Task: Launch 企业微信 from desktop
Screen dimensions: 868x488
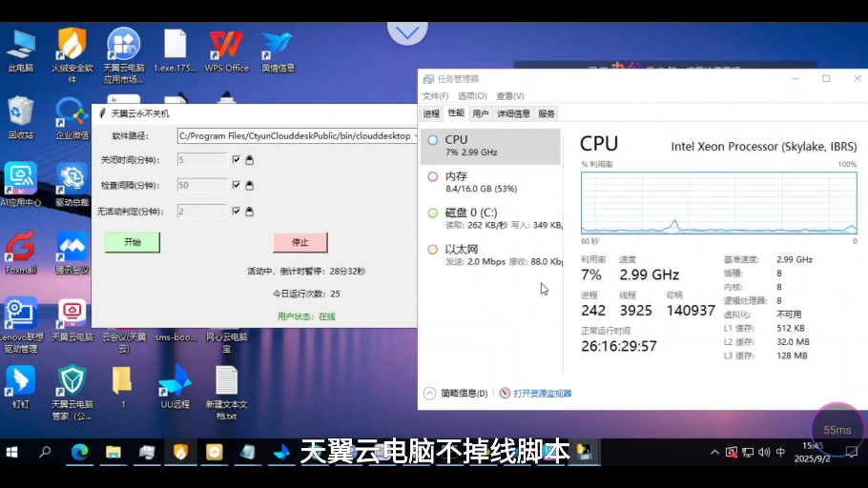Action: coord(72,118)
